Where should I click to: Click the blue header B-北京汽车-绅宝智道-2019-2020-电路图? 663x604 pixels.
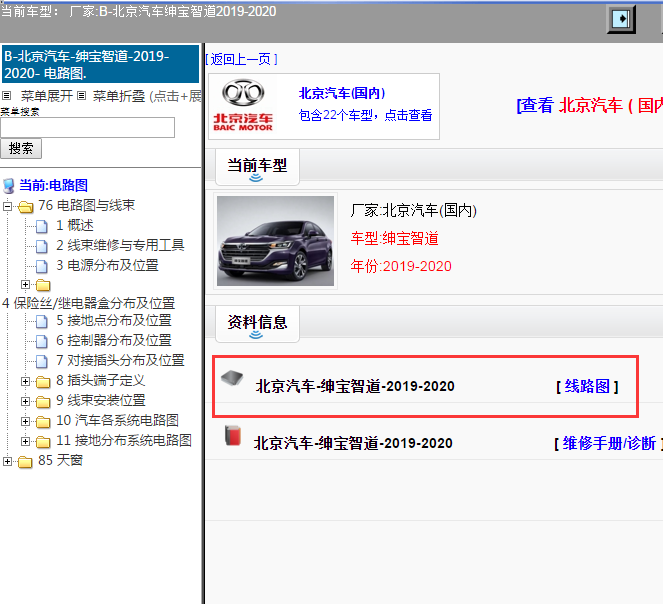(101, 64)
